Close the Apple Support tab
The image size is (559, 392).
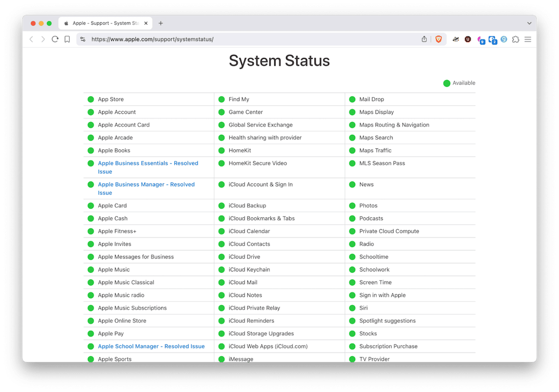coord(146,23)
